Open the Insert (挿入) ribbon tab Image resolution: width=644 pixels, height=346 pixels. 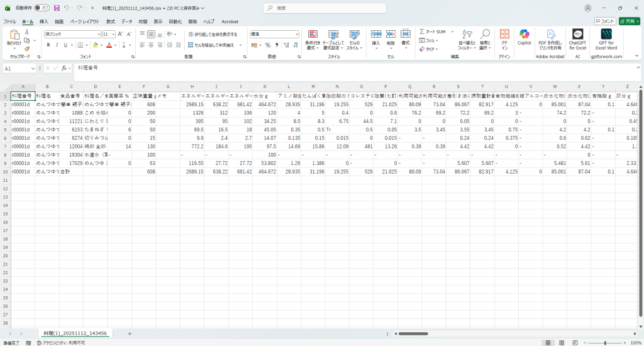point(43,21)
